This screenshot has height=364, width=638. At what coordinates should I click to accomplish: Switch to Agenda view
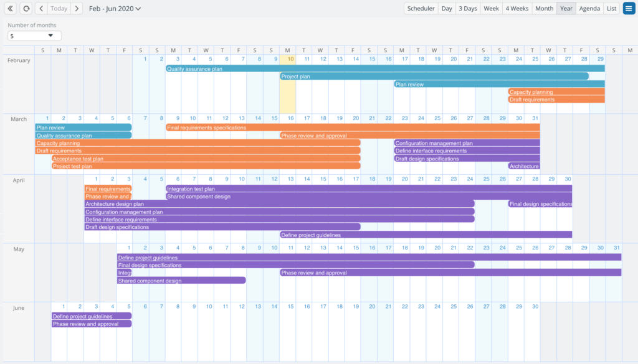tap(589, 9)
